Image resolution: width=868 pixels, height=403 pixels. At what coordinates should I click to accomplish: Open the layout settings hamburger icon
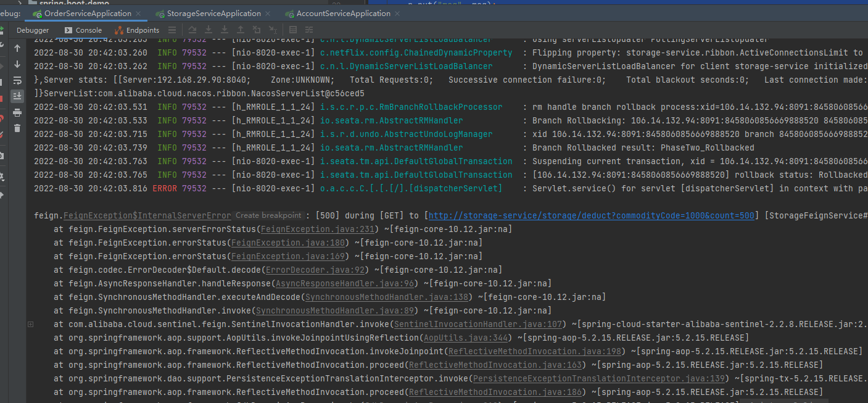point(172,30)
